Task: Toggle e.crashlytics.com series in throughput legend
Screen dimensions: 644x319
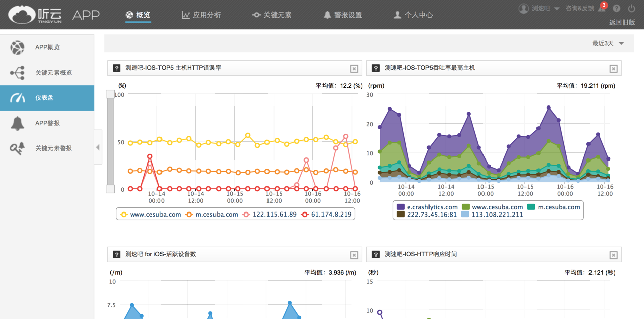Action: pos(427,207)
